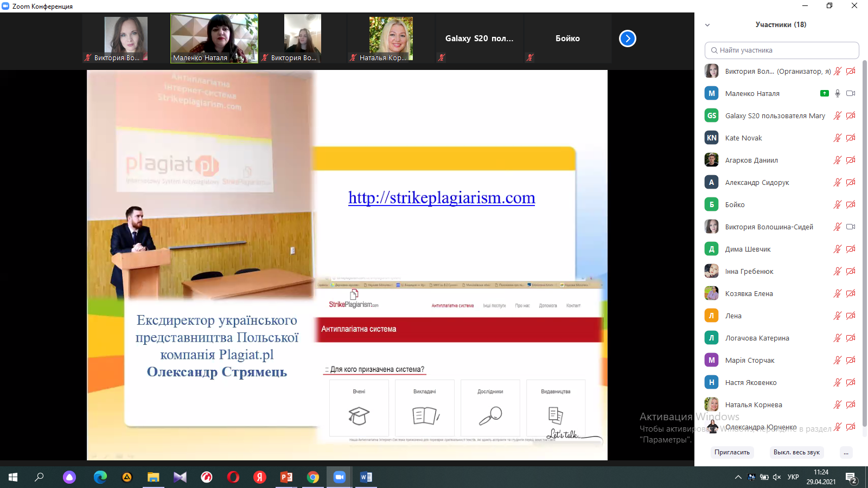Expand hidden system tray icons

click(738, 477)
